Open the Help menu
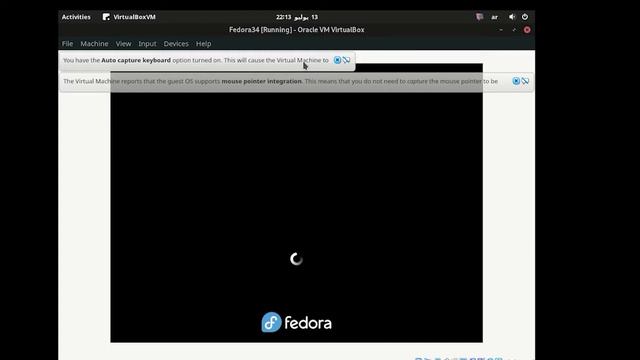 (203, 44)
